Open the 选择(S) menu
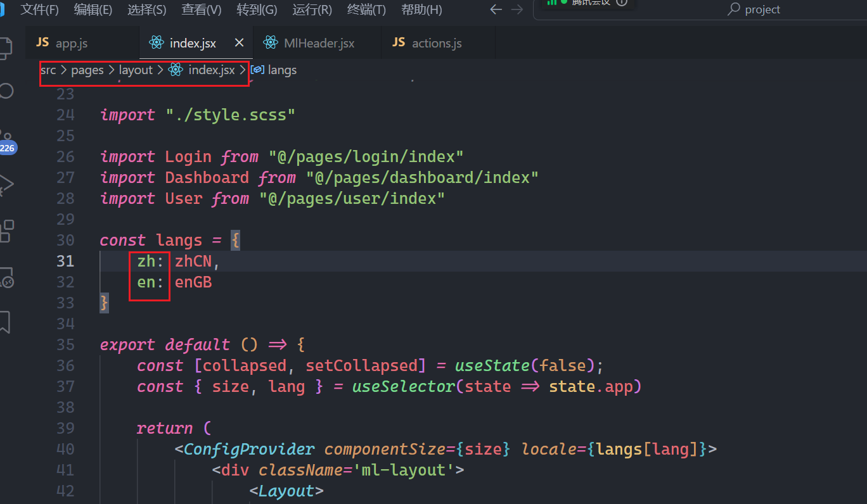867x504 pixels. pyautogui.click(x=147, y=9)
